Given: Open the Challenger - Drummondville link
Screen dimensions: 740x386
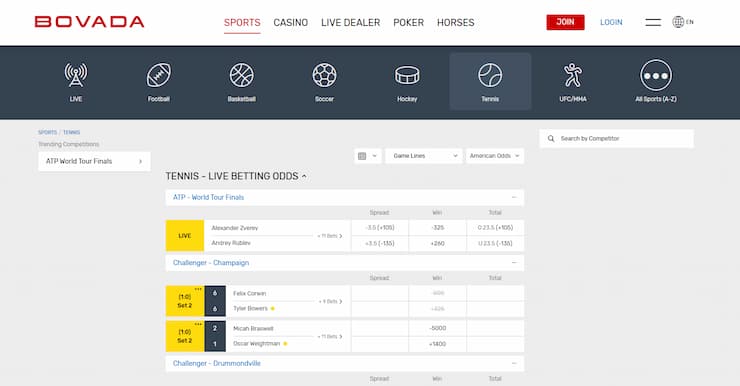Looking at the screenshot, I should 217,363.
